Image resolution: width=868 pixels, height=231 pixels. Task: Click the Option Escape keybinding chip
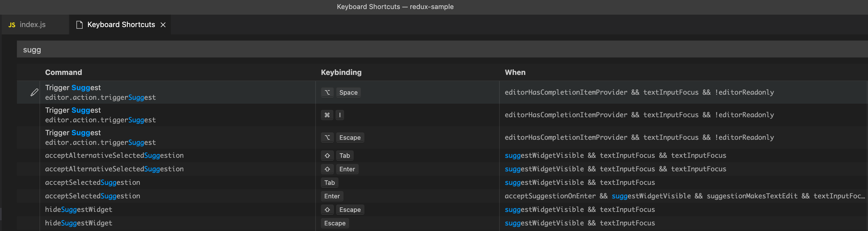[342, 137]
